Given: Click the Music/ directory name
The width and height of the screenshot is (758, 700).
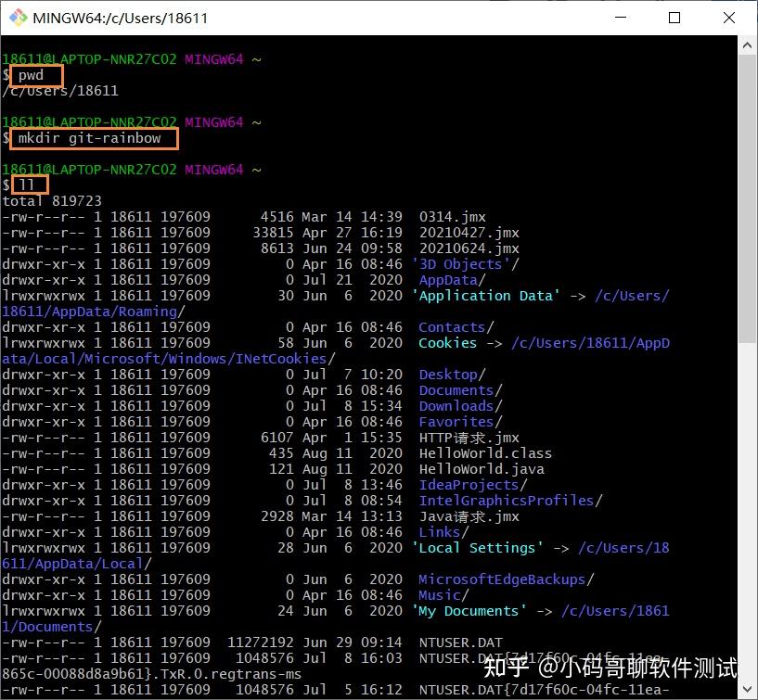Looking at the screenshot, I should (x=443, y=595).
